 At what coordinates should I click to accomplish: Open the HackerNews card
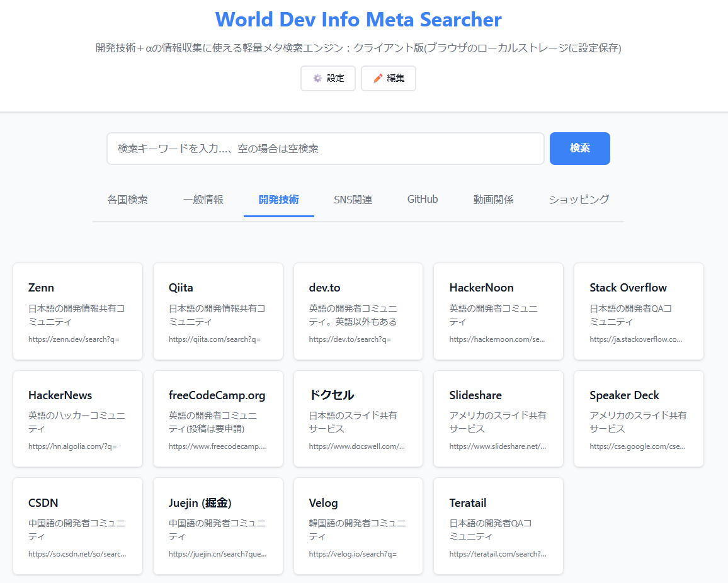coord(77,418)
